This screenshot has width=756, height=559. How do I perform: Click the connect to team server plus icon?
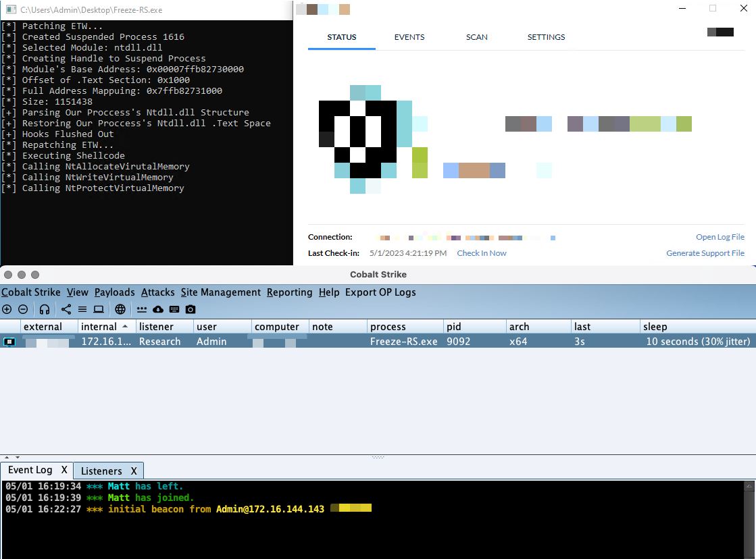tap(7, 309)
